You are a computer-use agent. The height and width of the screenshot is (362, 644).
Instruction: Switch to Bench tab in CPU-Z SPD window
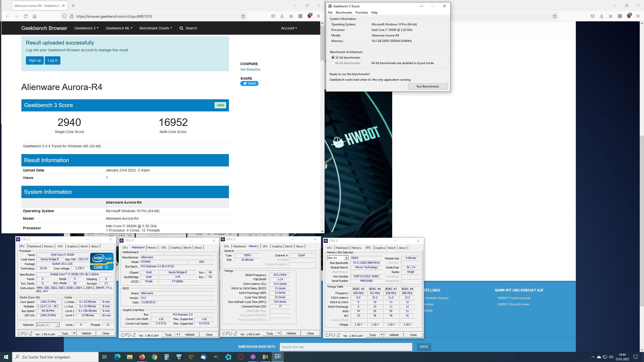[x=392, y=248]
